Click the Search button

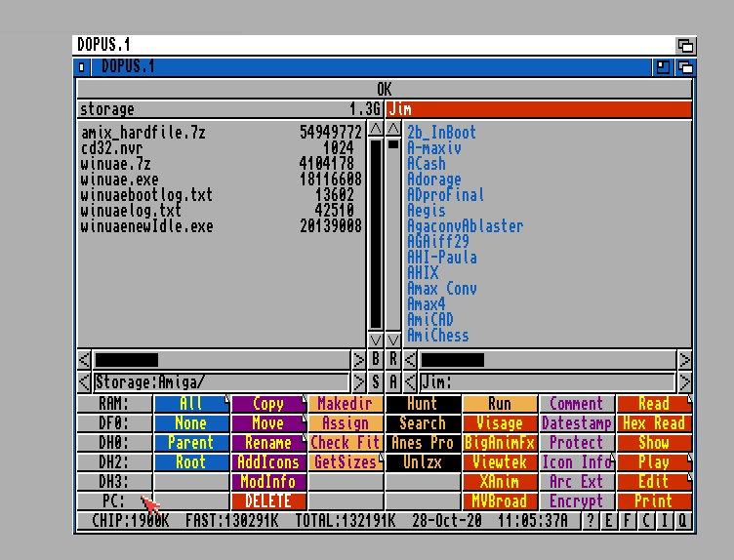tap(423, 422)
